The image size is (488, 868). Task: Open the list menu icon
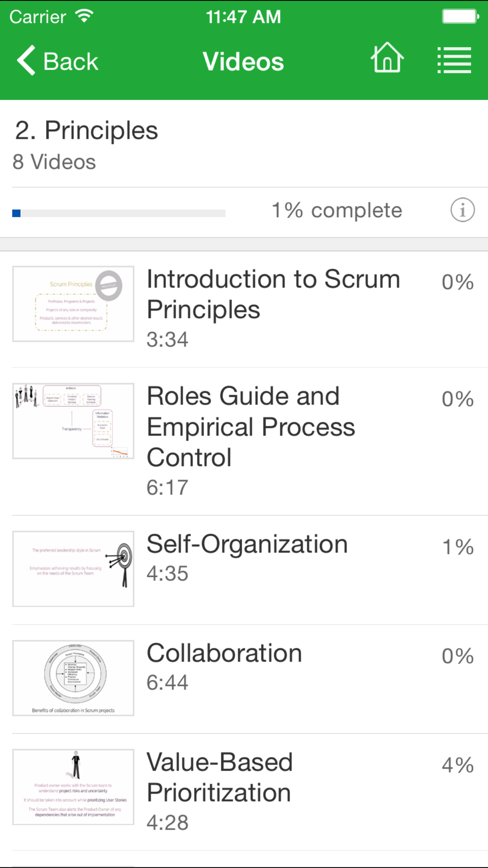(x=454, y=60)
